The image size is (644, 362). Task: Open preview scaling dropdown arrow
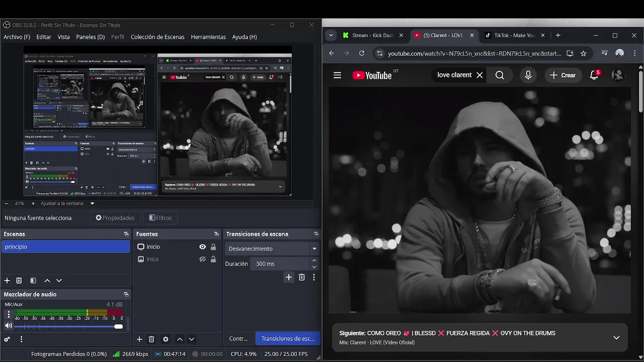[x=92, y=204]
